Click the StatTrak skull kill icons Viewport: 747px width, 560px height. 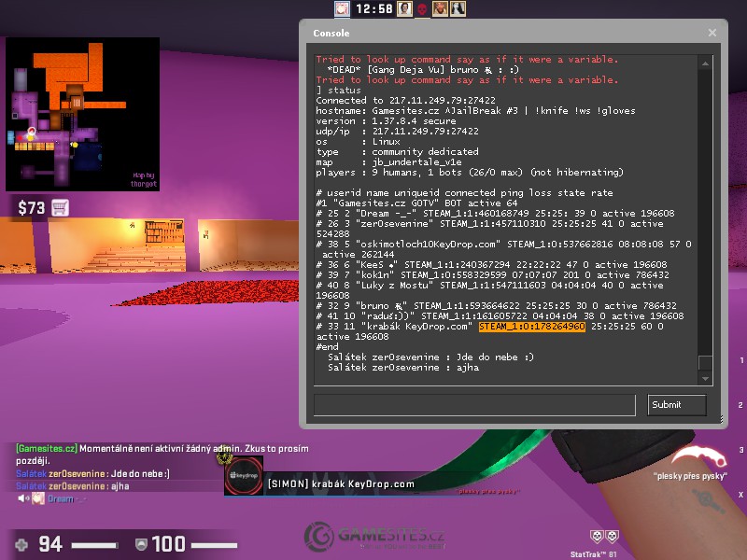[x=604, y=536]
